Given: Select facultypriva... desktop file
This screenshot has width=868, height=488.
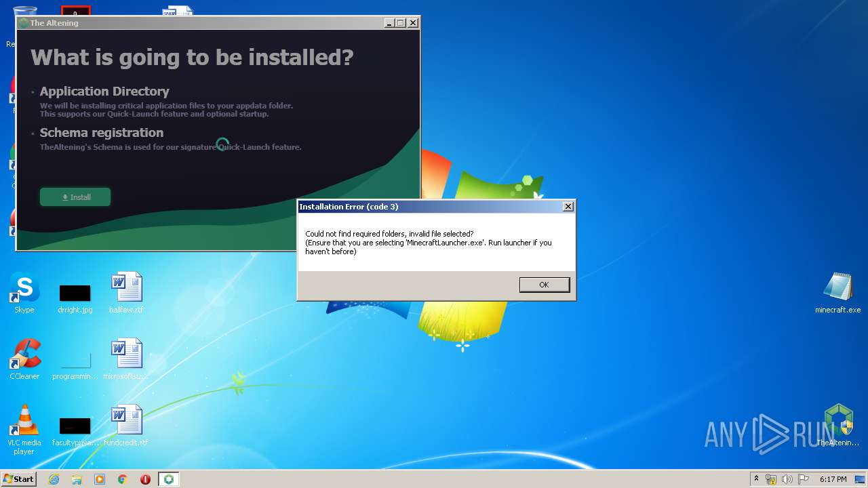Looking at the screenshot, I should pyautogui.click(x=75, y=431).
